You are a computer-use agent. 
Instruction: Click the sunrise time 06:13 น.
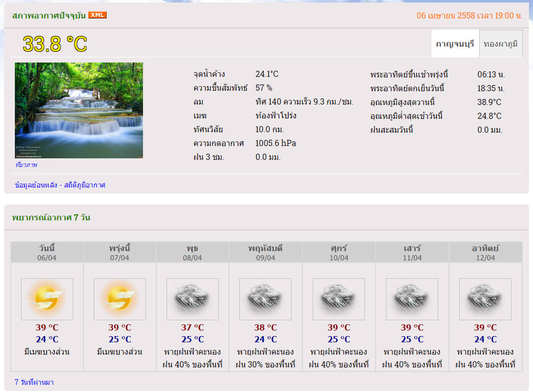(x=491, y=74)
